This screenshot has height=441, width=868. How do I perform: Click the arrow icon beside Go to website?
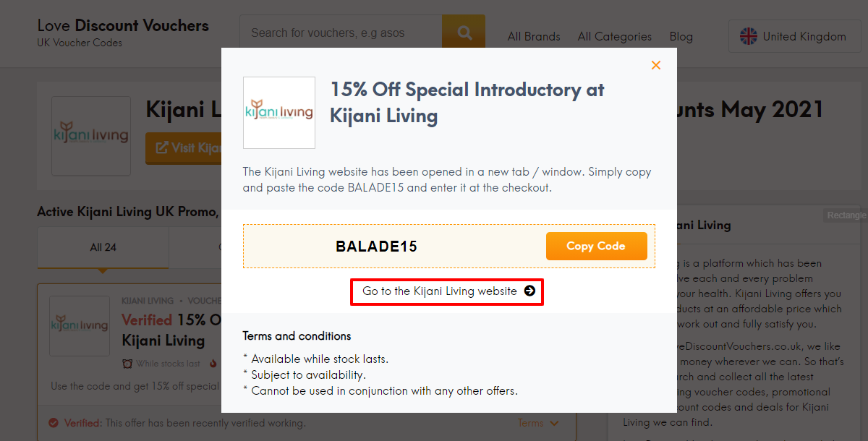point(529,291)
